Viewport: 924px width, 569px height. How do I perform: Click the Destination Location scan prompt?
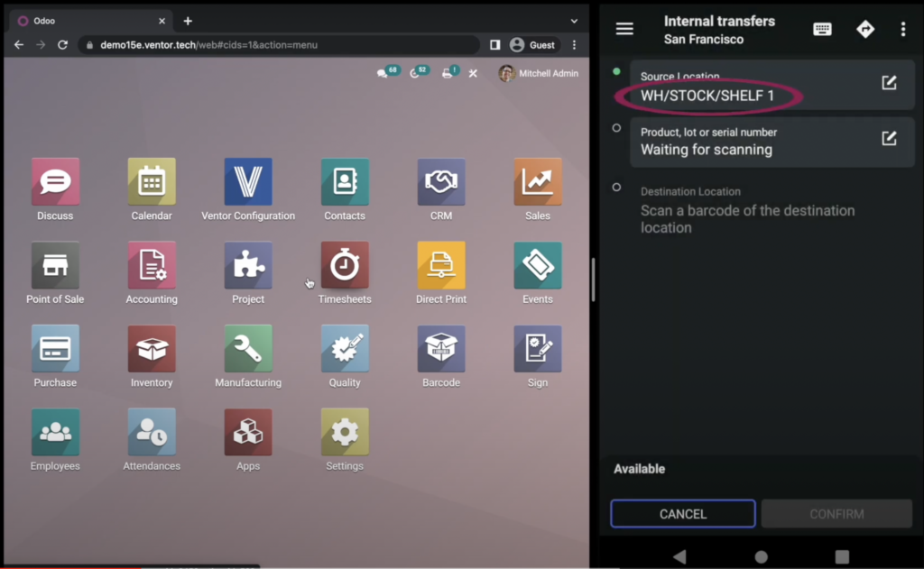tap(747, 219)
